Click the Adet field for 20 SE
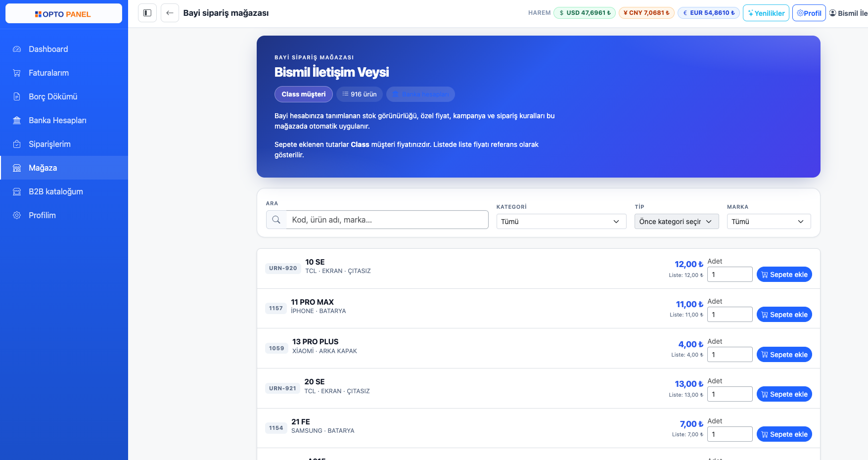Screen dimensions: 868x460 [730, 394]
